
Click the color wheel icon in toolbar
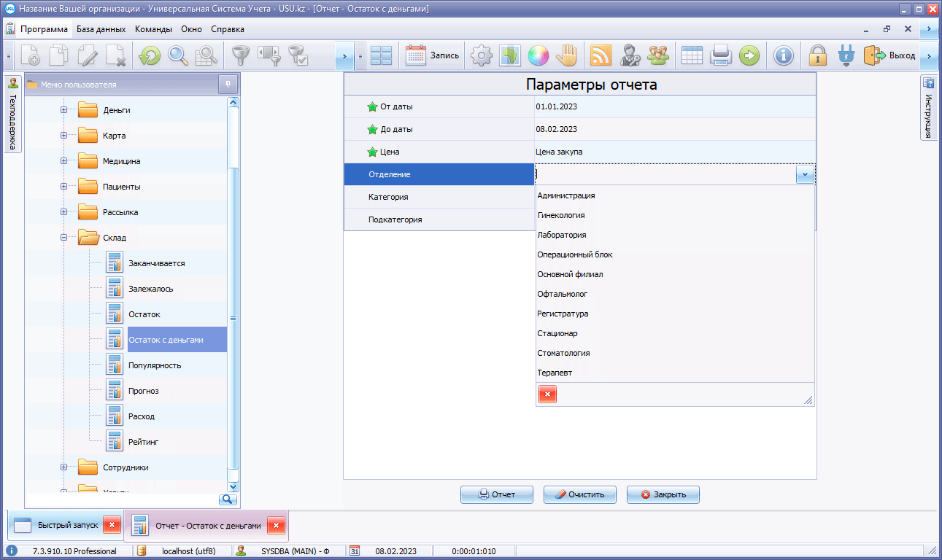(538, 55)
